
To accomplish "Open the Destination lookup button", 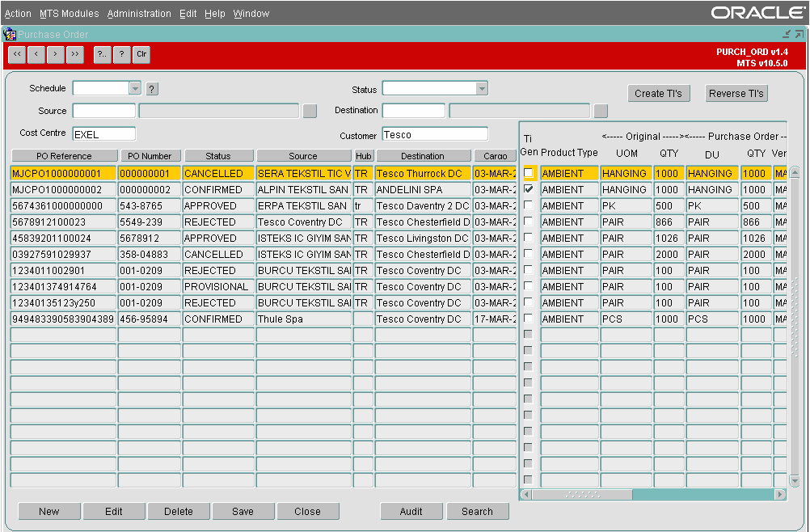I will [601, 111].
